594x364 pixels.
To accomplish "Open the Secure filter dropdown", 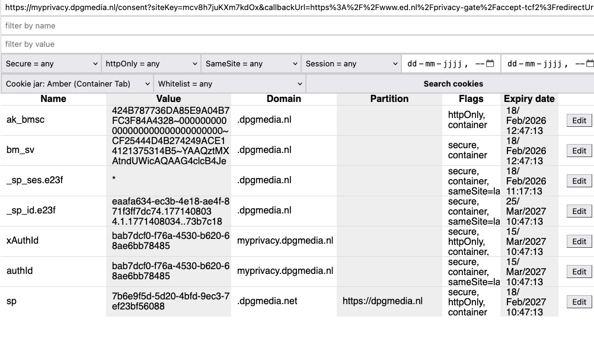I will click(x=52, y=64).
